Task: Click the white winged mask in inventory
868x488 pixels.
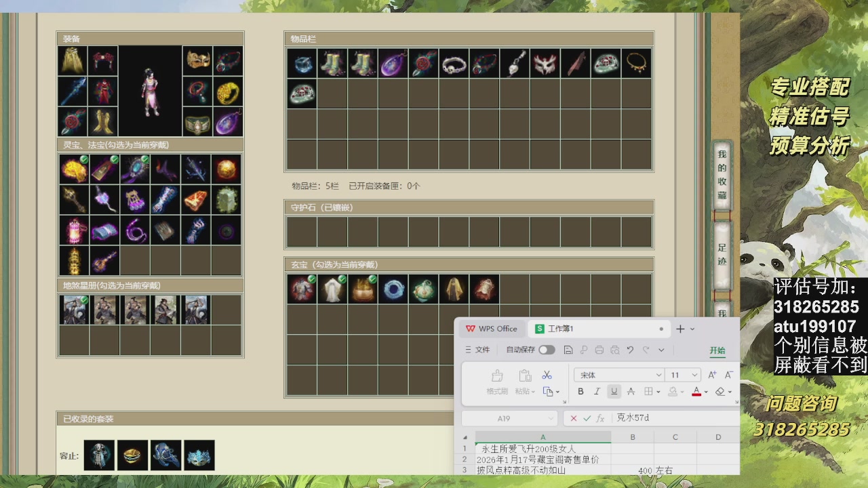Action: (545, 63)
